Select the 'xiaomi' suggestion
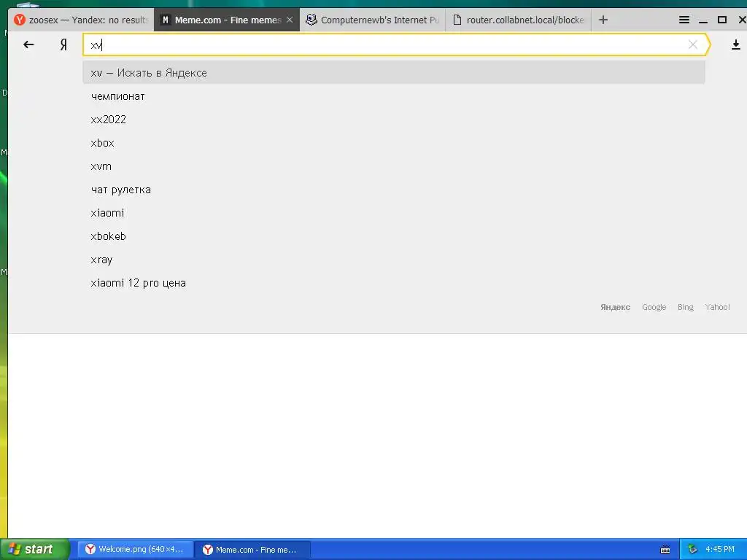Screen dimensions: 747x560 [x=393, y=213]
